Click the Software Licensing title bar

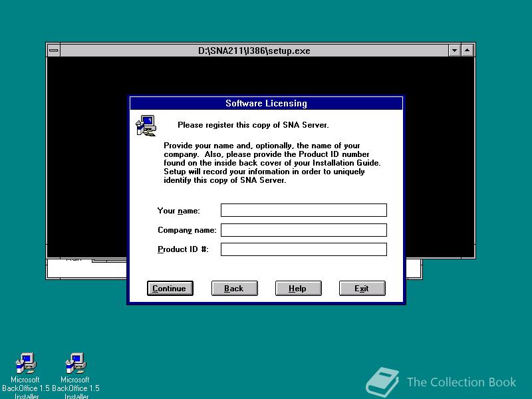click(x=267, y=103)
